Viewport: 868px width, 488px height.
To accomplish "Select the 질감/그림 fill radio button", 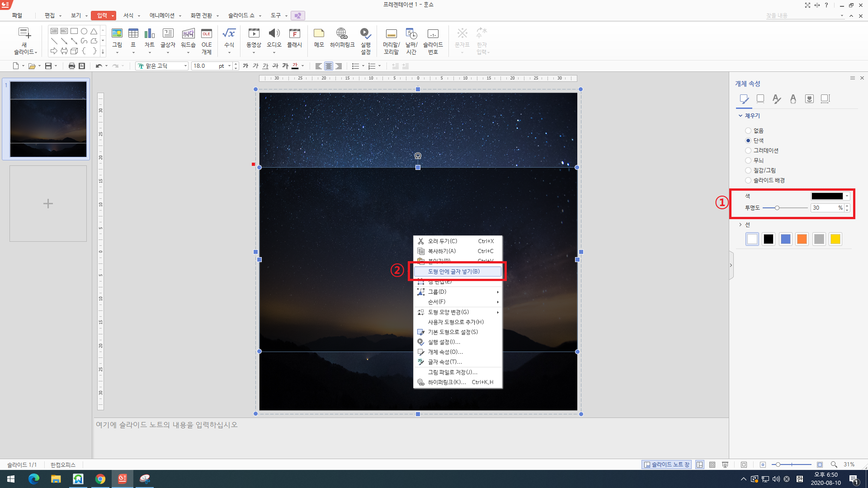I will pos(748,170).
